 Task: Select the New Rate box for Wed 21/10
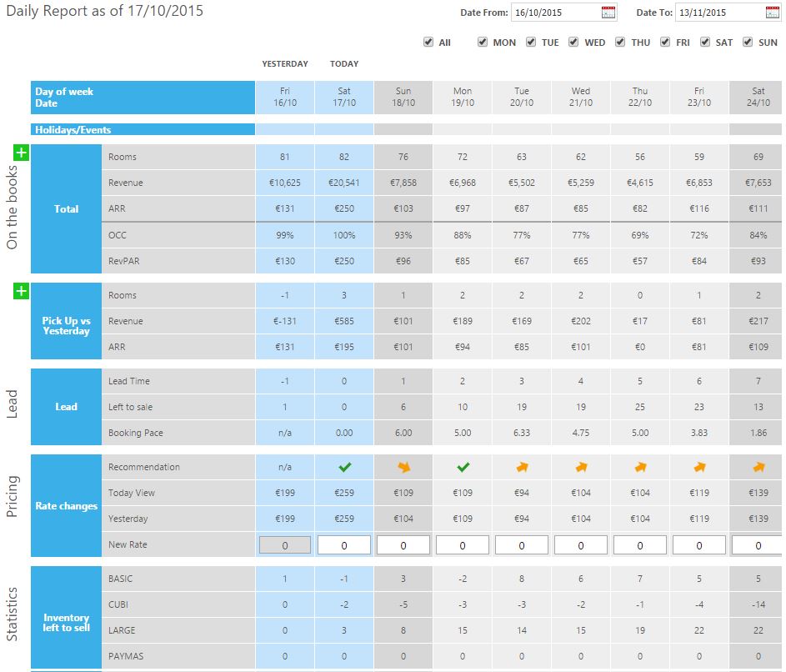[x=581, y=545]
